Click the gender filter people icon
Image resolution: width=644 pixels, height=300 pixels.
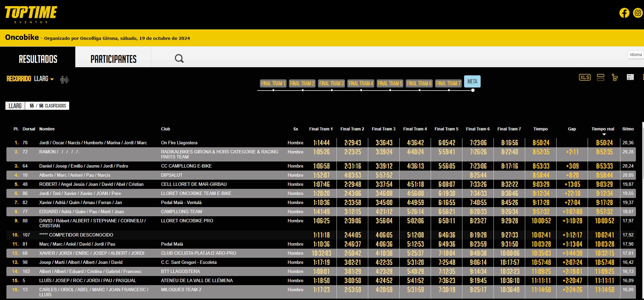[64, 80]
